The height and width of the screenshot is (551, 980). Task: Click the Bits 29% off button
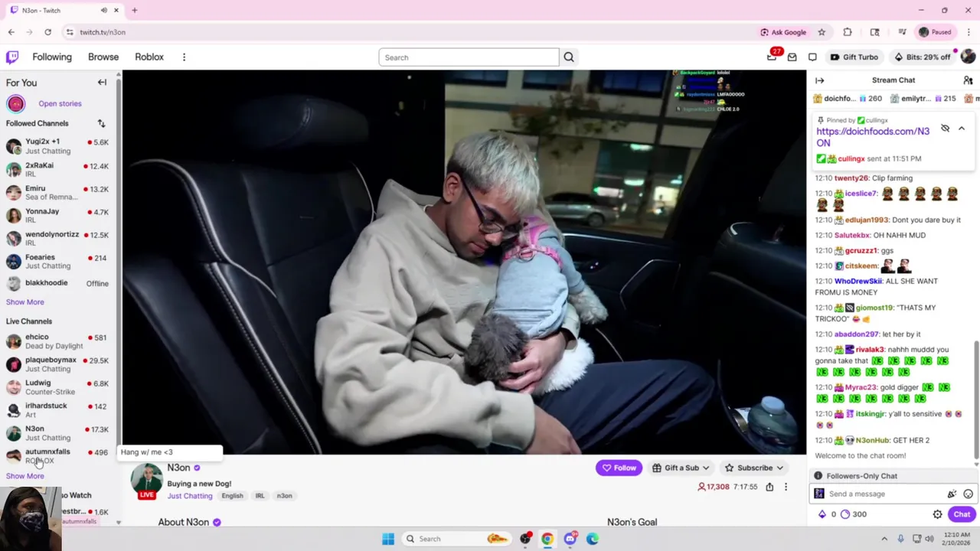[922, 57]
